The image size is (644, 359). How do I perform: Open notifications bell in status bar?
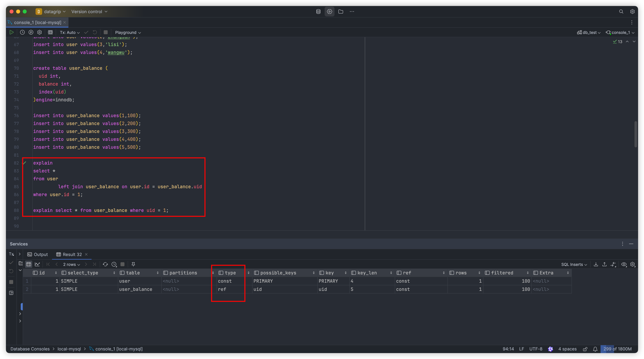click(595, 349)
